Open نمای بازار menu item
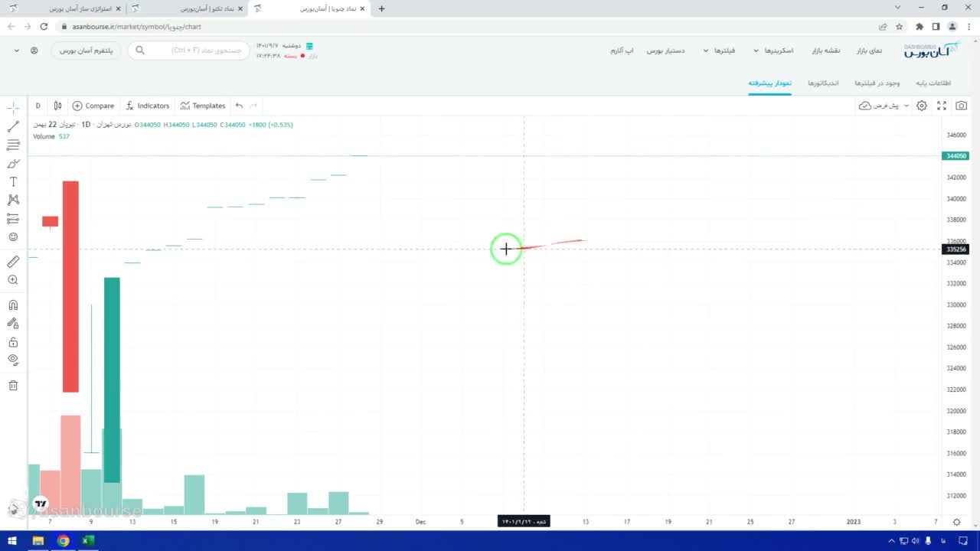 pyautogui.click(x=869, y=51)
